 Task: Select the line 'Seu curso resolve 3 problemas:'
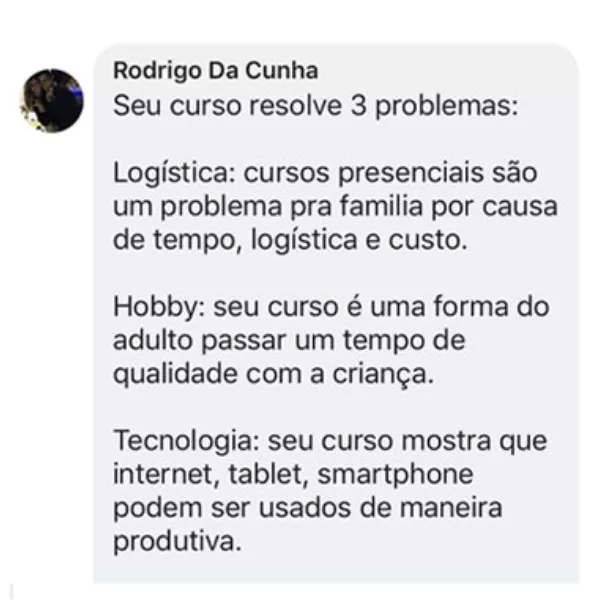click(316, 105)
